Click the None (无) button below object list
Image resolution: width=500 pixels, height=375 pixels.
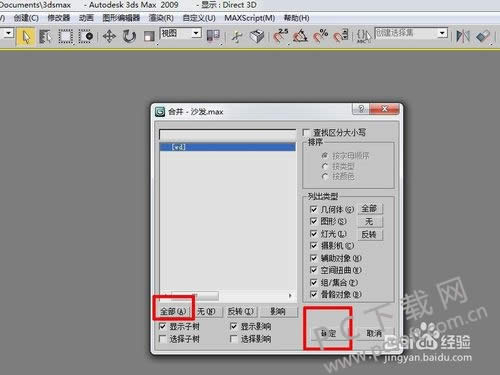(x=207, y=312)
